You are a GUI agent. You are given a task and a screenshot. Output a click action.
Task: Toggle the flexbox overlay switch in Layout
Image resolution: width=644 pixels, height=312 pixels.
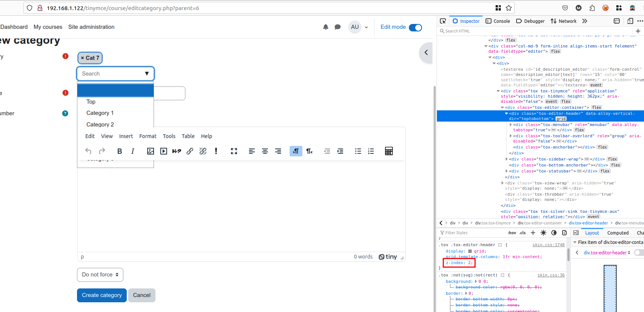click(x=639, y=253)
